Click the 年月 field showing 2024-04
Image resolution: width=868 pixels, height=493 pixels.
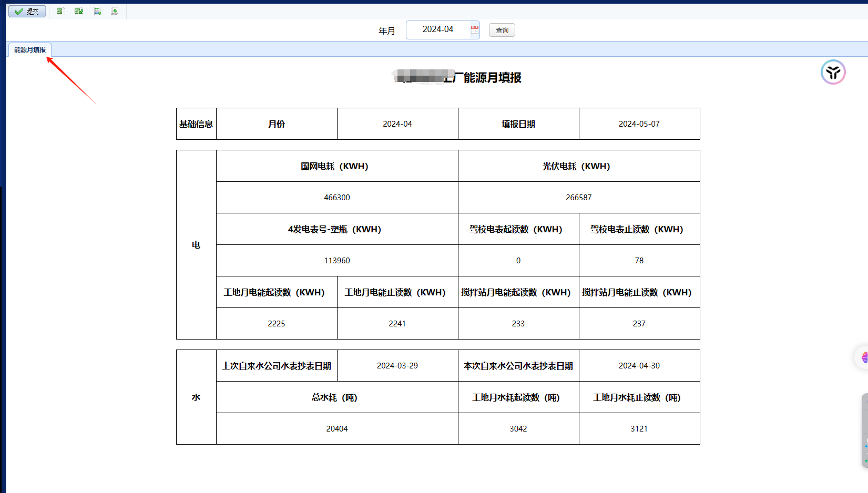pos(437,29)
